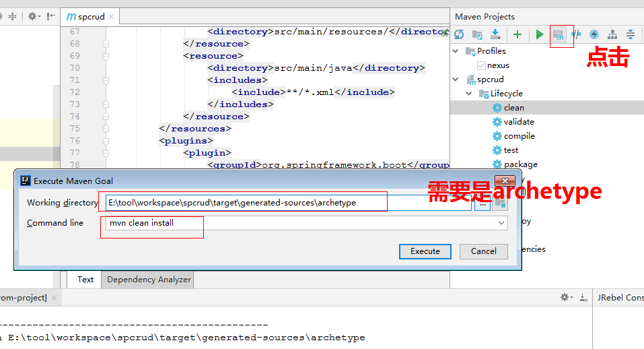Image resolution: width=644 pixels, height=349 pixels.
Task: Add Maven project with green plus
Action: [517, 34]
